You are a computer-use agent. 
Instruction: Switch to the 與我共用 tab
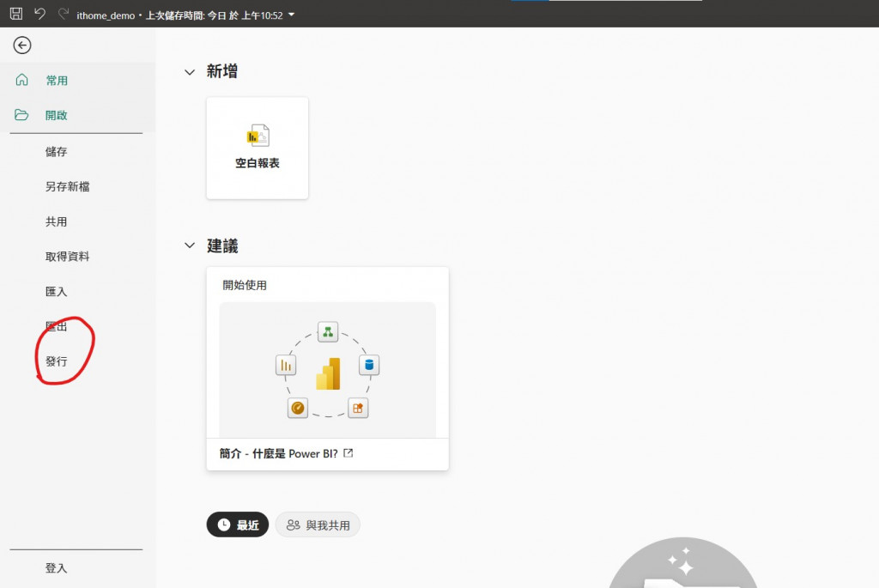318,525
